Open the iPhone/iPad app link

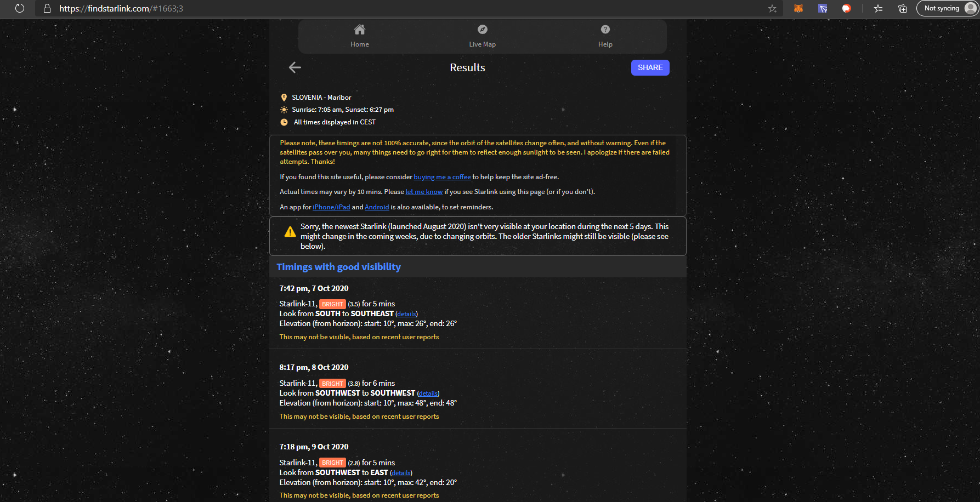pos(331,207)
